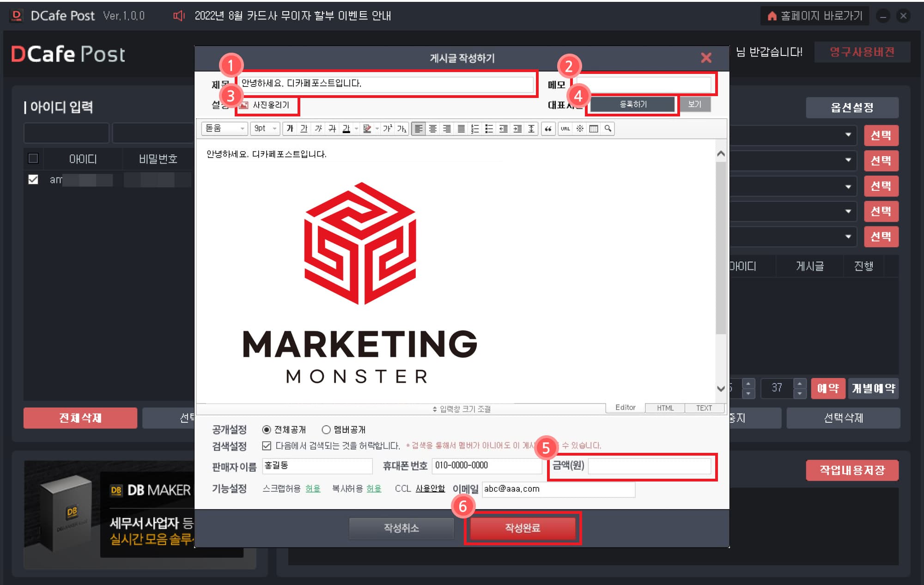
Task: Close the 게시글 작성하기 dialog
Action: (706, 58)
